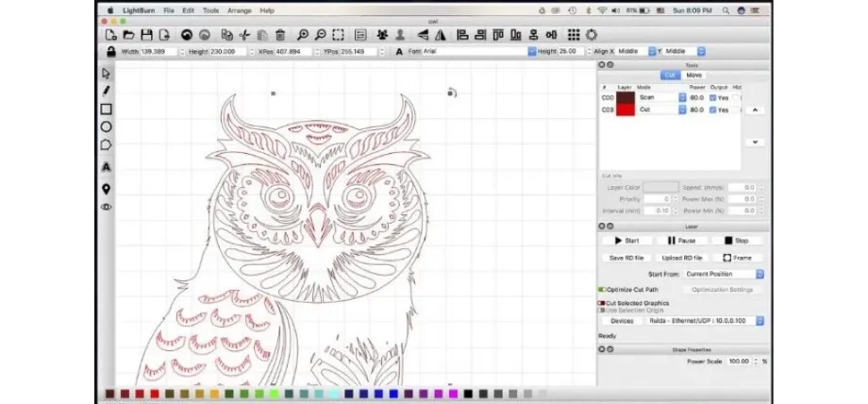This screenshot has width=868, height=404.
Task: Open a file with the folder icon
Action: [128, 35]
